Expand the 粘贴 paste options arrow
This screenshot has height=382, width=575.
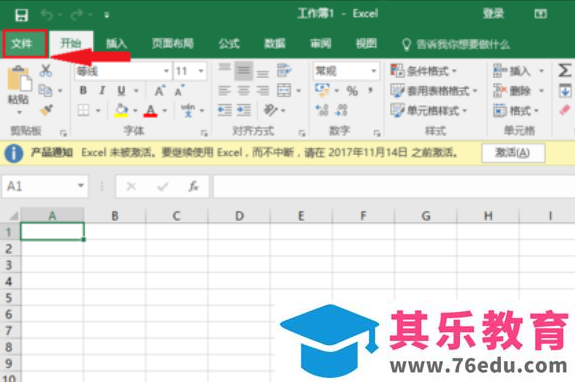19,112
